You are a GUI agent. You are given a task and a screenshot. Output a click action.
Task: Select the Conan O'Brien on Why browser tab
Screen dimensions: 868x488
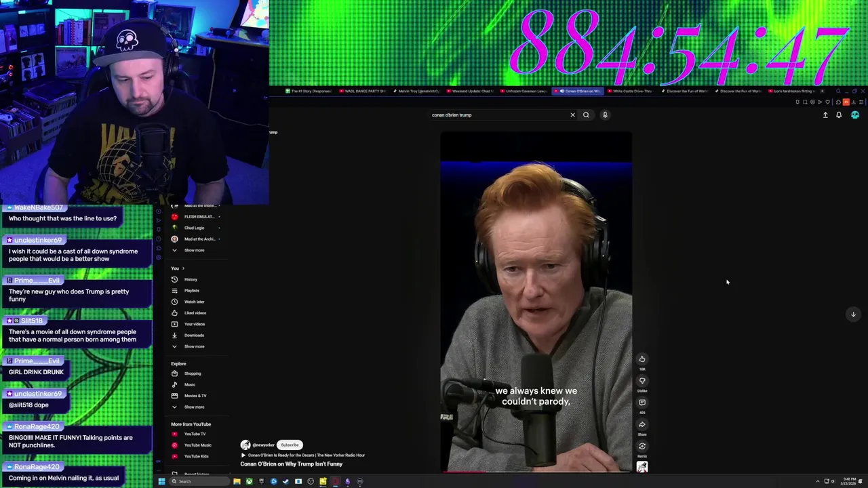(577, 91)
